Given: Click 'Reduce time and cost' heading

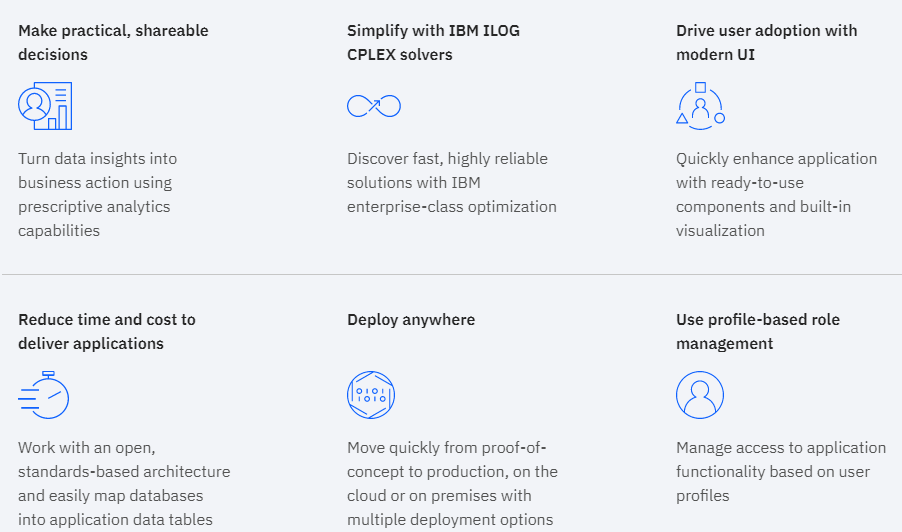Looking at the screenshot, I should coord(107,331).
